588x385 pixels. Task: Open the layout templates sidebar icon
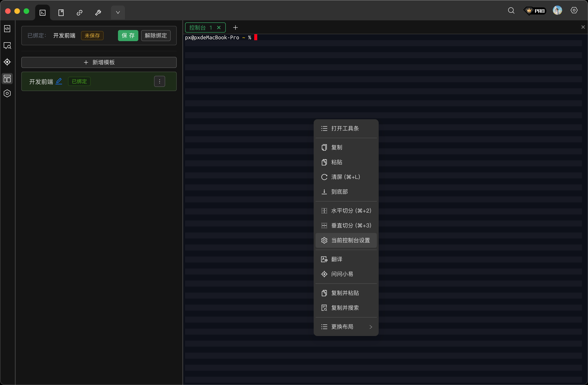click(7, 79)
